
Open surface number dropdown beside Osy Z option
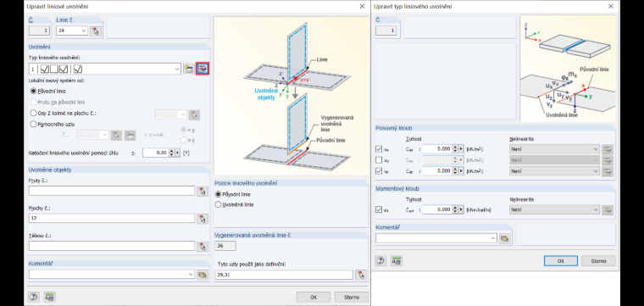click(183, 114)
